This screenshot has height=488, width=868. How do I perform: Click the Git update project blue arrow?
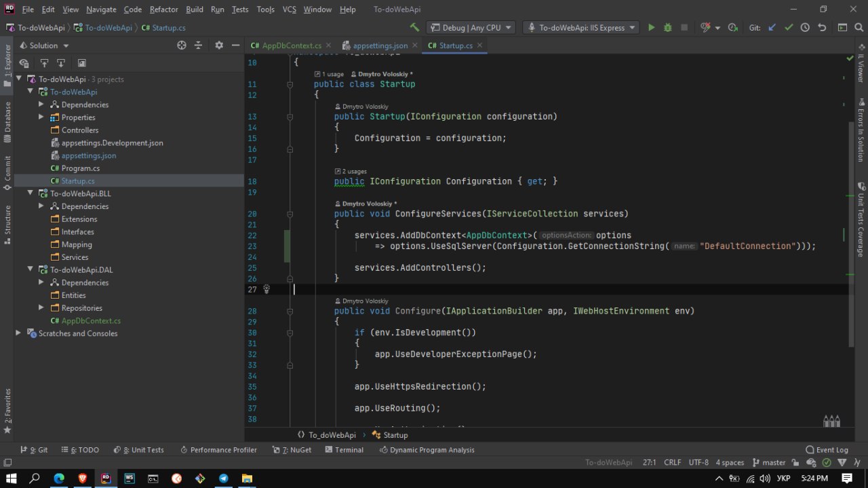coord(772,28)
